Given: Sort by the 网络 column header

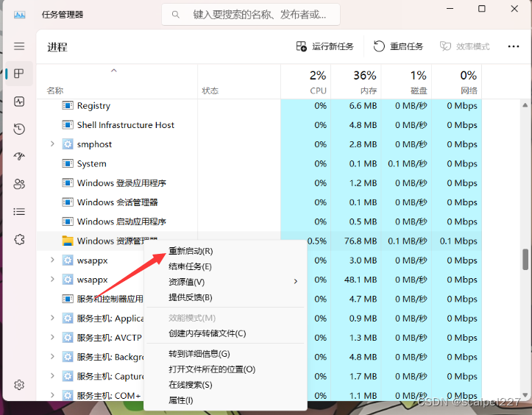Looking at the screenshot, I should click(456, 82).
